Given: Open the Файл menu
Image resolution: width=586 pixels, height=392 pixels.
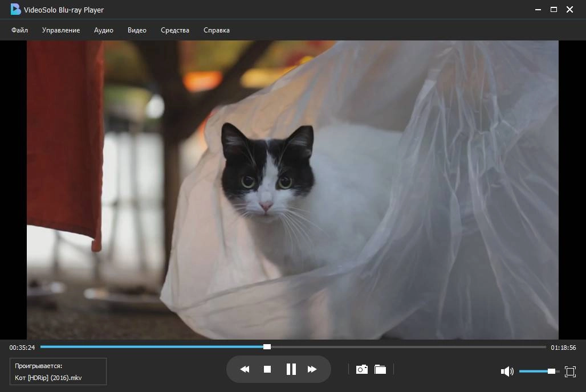Looking at the screenshot, I should 19,30.
